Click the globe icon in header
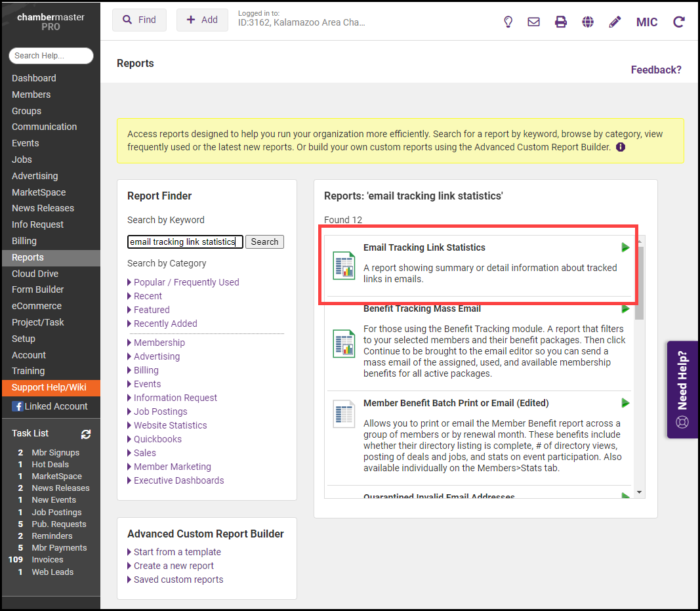The height and width of the screenshot is (611, 700). [588, 22]
